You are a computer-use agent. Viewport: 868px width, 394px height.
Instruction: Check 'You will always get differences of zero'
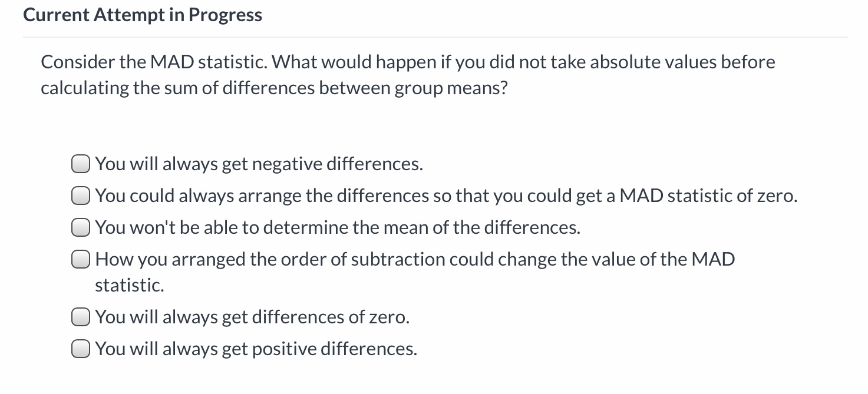[80, 316]
